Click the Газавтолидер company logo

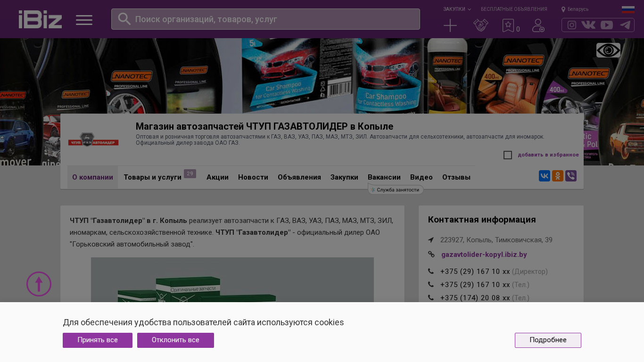(93, 140)
